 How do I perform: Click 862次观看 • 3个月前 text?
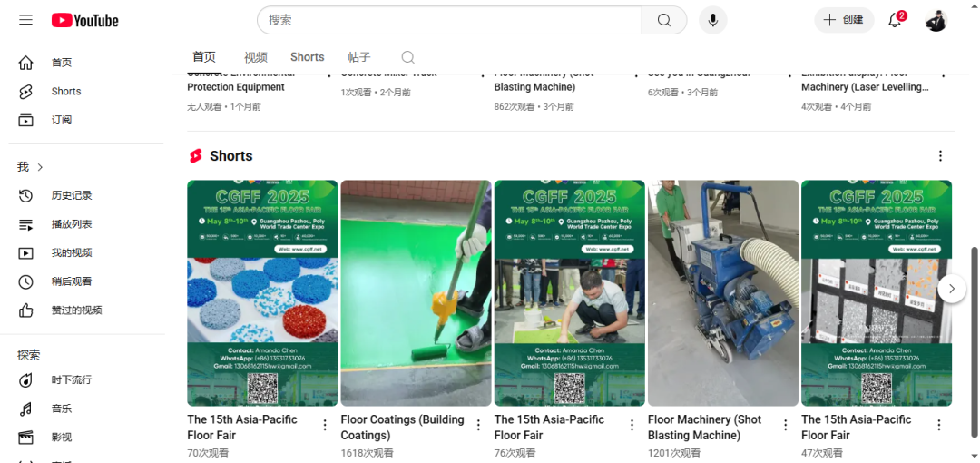click(534, 107)
